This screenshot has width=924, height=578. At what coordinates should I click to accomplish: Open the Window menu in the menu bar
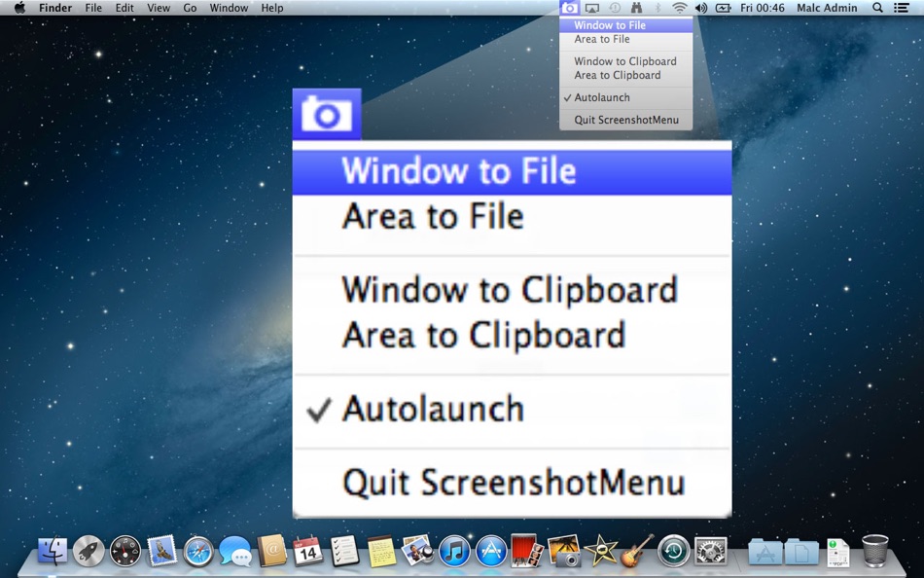click(229, 8)
